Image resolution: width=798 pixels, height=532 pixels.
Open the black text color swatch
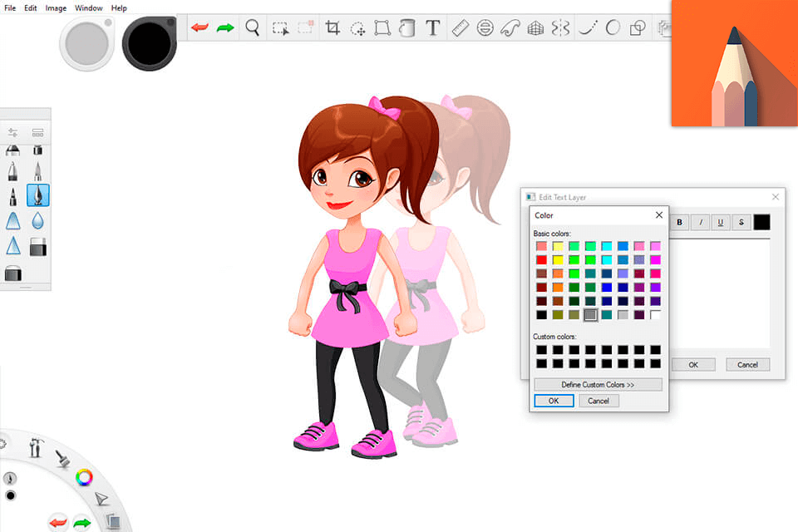click(762, 222)
